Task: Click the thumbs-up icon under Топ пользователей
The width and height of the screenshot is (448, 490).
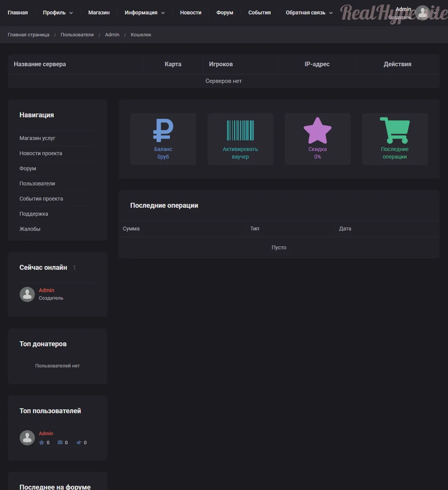Action: point(79,442)
